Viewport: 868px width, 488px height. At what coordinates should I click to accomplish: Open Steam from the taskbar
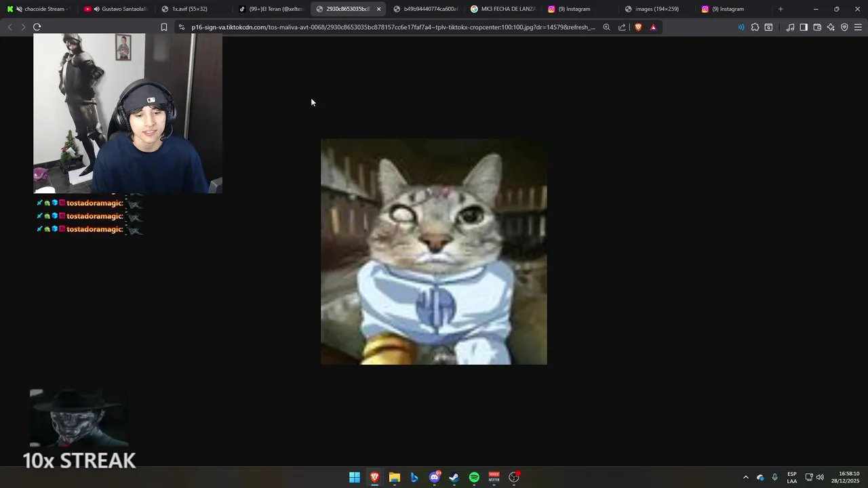pos(454,477)
